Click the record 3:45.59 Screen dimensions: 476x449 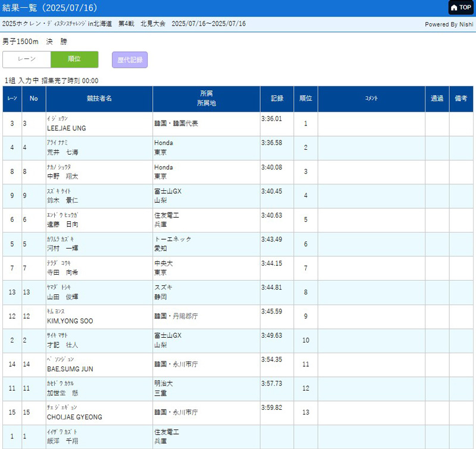[x=272, y=311]
